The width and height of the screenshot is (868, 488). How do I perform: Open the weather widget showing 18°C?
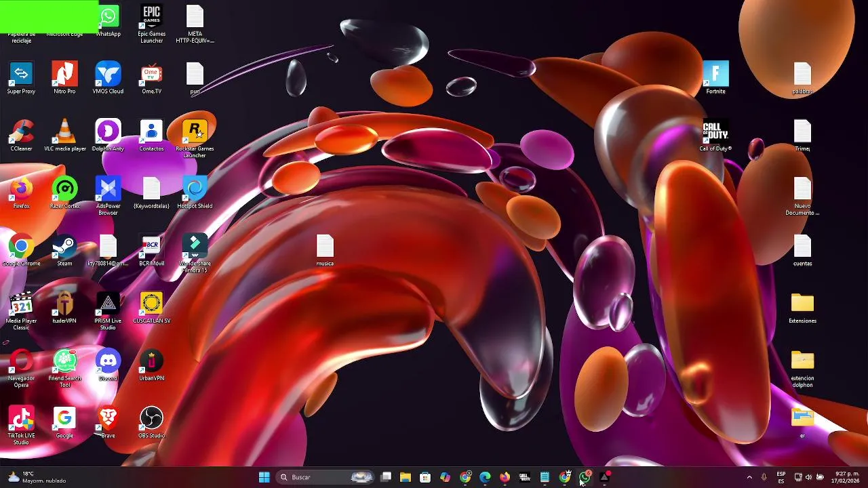[37, 477]
